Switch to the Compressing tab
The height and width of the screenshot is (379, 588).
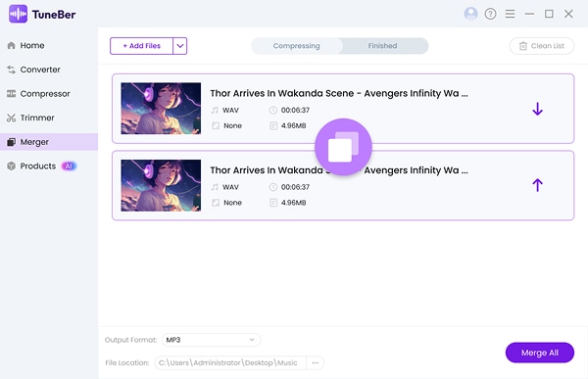pos(296,46)
